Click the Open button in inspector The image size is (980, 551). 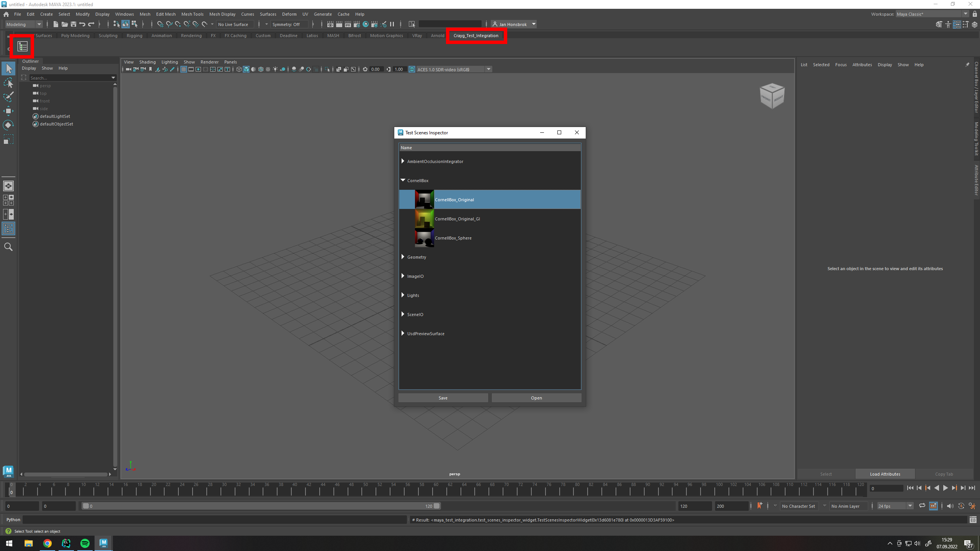536,398
